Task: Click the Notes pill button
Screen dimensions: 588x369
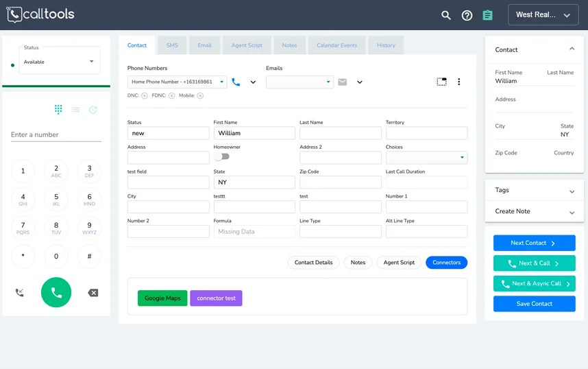Action: 358,263
